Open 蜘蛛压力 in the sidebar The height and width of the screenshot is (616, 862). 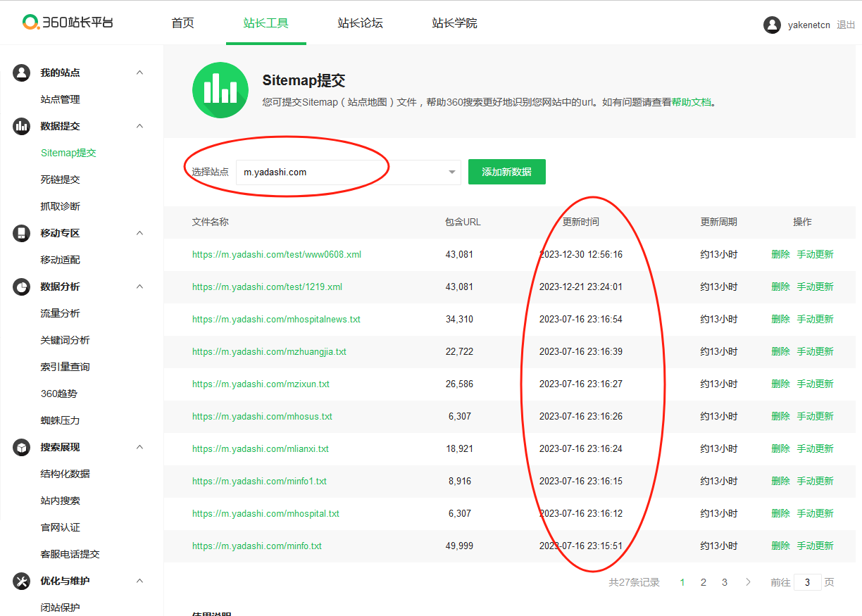tap(61, 420)
